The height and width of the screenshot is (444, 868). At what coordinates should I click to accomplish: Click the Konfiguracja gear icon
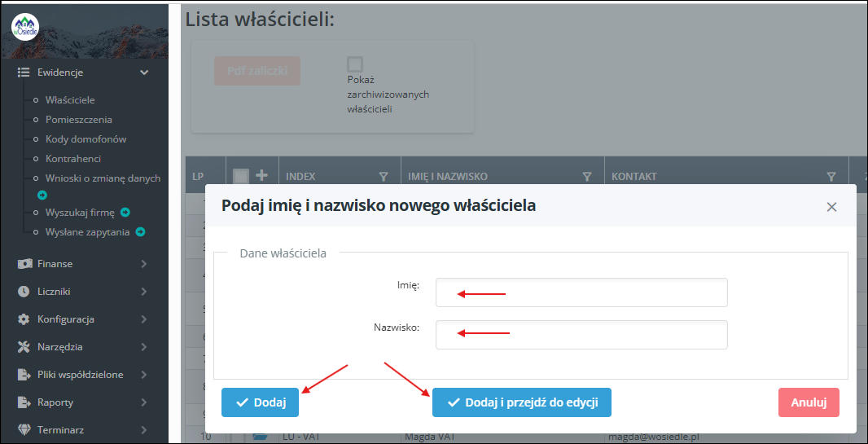click(24, 319)
